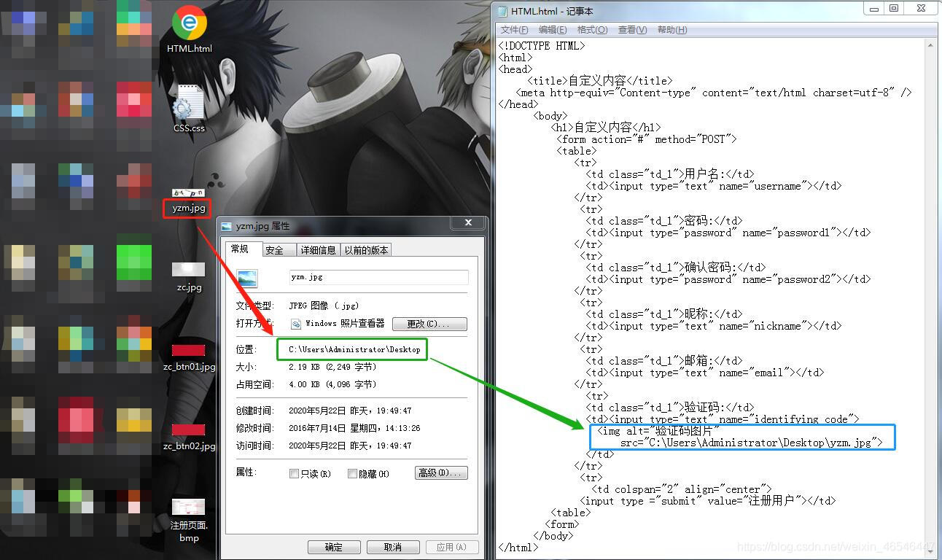Click the Notepad scrollbar up arrow
Viewport: 942px width, 560px height.
point(930,46)
